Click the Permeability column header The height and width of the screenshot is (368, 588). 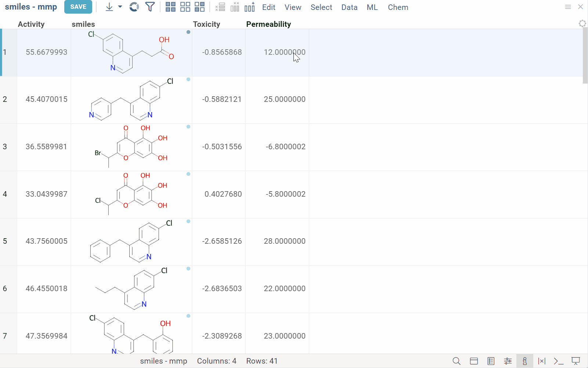tap(268, 24)
